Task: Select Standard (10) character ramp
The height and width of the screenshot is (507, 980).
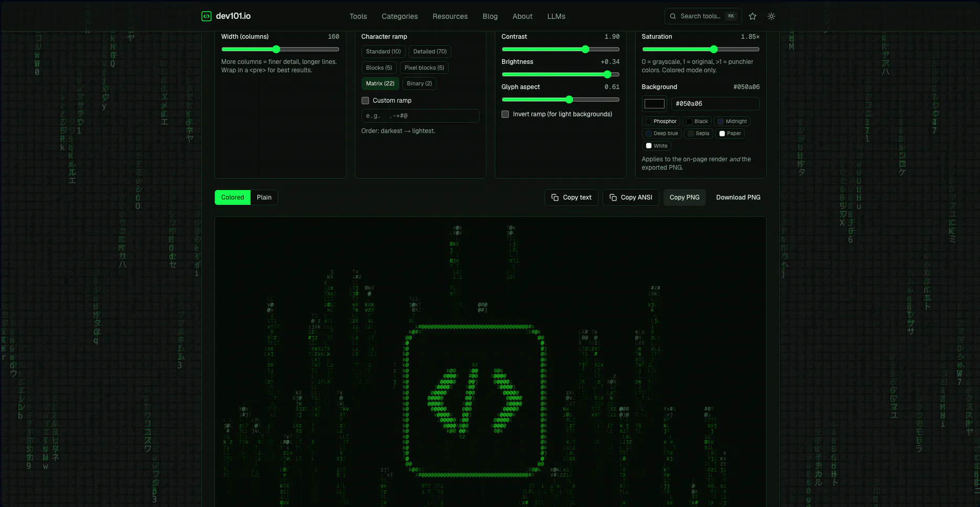Action: [x=383, y=51]
